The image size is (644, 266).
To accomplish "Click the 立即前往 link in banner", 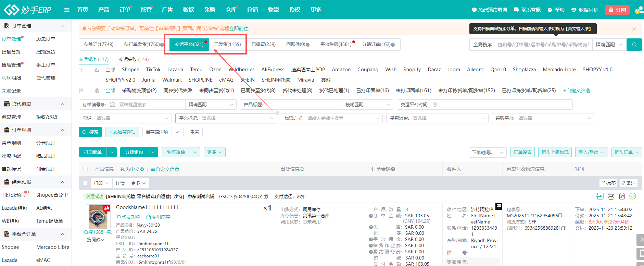I will pos(239,29).
